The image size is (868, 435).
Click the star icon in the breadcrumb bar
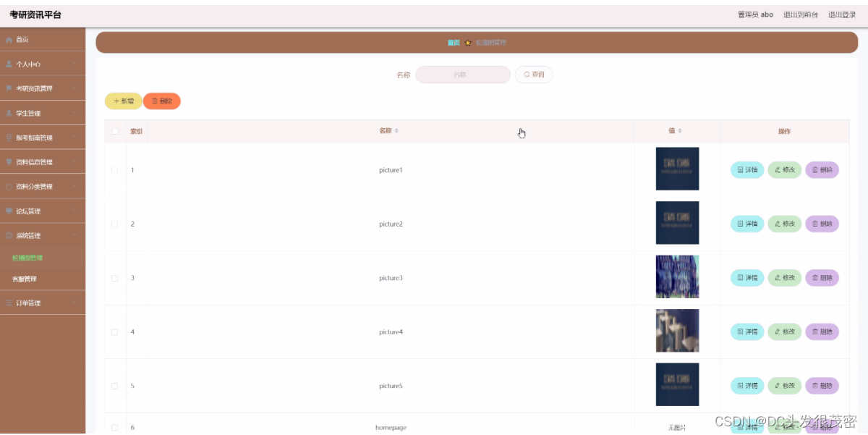468,43
